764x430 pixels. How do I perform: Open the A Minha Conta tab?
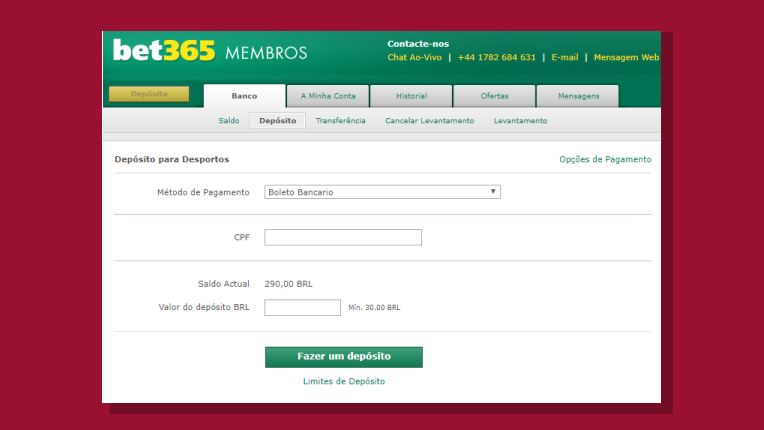coord(328,96)
